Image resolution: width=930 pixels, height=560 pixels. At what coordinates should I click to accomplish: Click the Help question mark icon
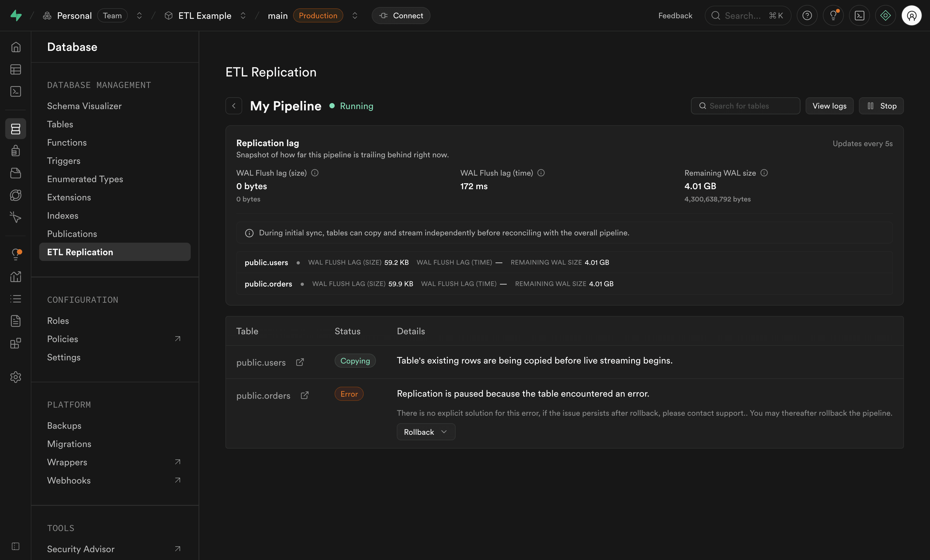tap(807, 15)
